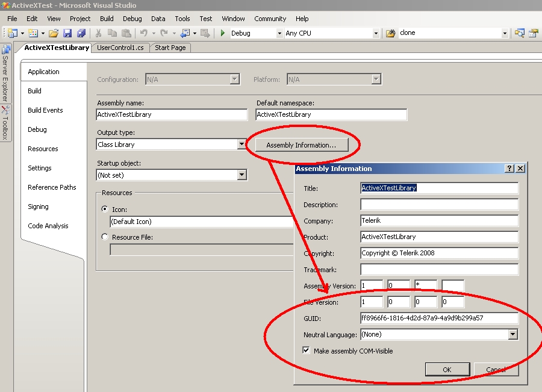The image size is (542, 392).
Task: Click the New Project toolbar icon
Action: coord(13,33)
